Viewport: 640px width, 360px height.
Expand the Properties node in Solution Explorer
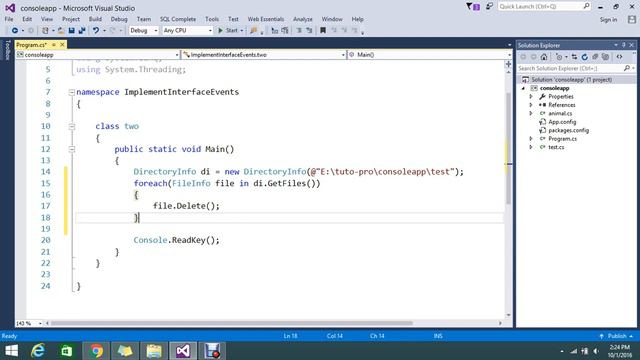click(531, 97)
